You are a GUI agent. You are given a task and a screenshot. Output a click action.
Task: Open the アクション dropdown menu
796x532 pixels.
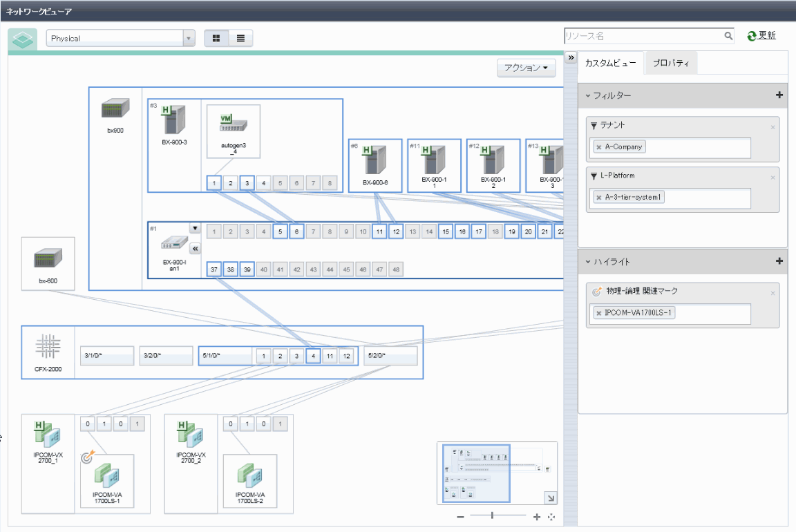pos(526,68)
